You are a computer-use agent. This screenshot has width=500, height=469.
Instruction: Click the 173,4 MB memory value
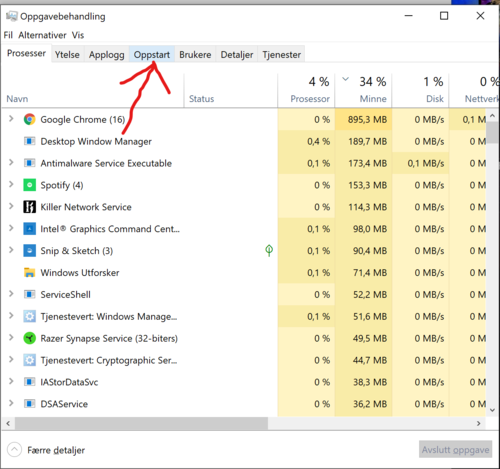[x=368, y=163]
